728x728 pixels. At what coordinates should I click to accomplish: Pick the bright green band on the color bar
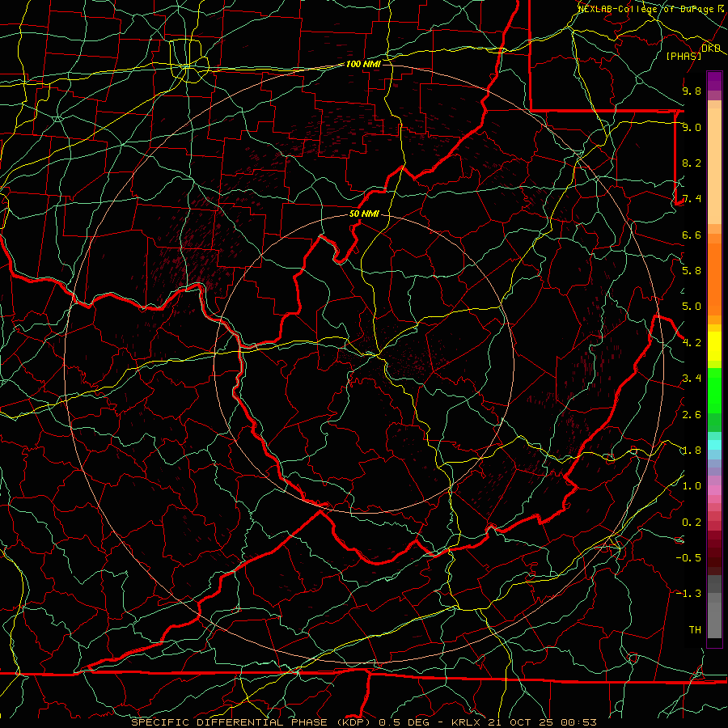pos(714,390)
